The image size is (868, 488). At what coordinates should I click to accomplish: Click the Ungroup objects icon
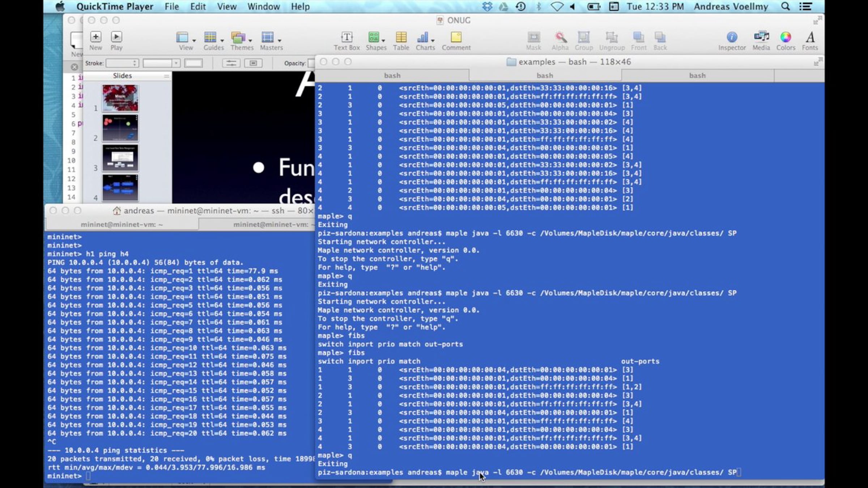612,37
